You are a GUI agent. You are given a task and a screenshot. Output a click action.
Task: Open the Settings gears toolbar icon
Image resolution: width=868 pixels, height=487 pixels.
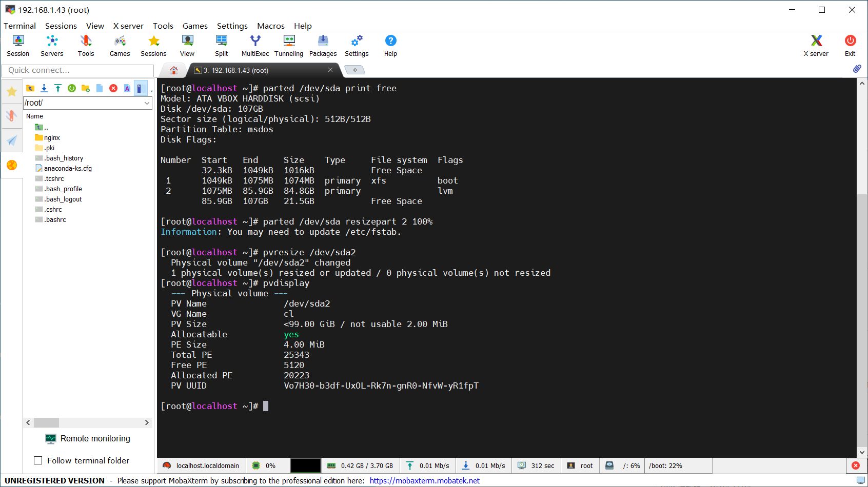click(357, 46)
